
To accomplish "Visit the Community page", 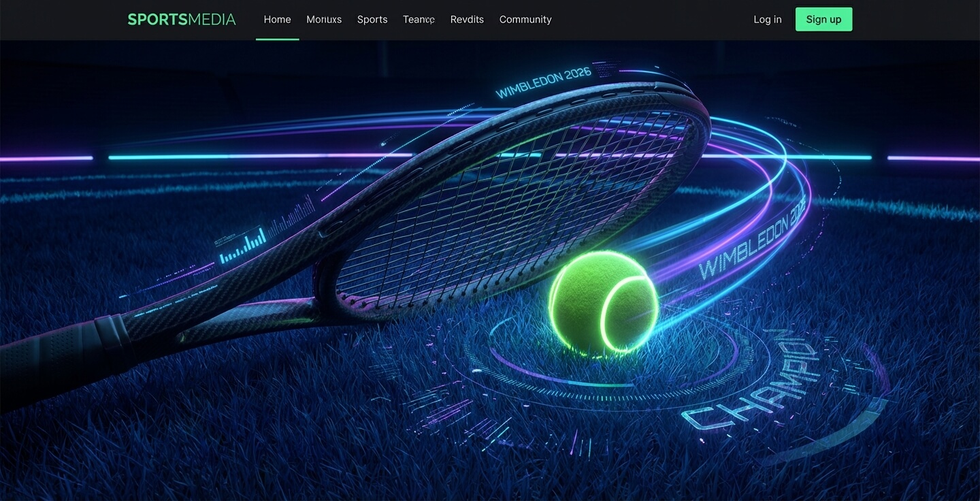I will coord(525,19).
